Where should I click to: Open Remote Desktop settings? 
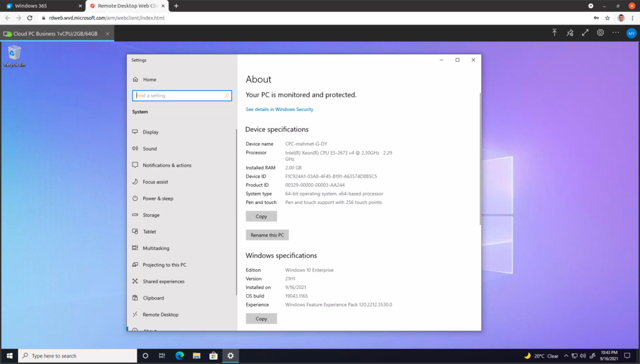coord(156,315)
